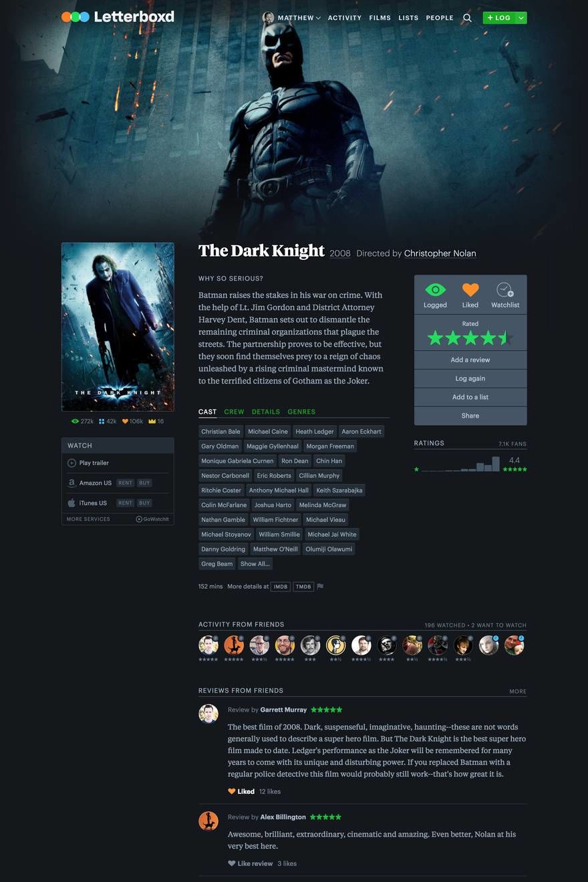Set the rating using the green stars
The width and height of the screenshot is (588, 882).
(470, 337)
